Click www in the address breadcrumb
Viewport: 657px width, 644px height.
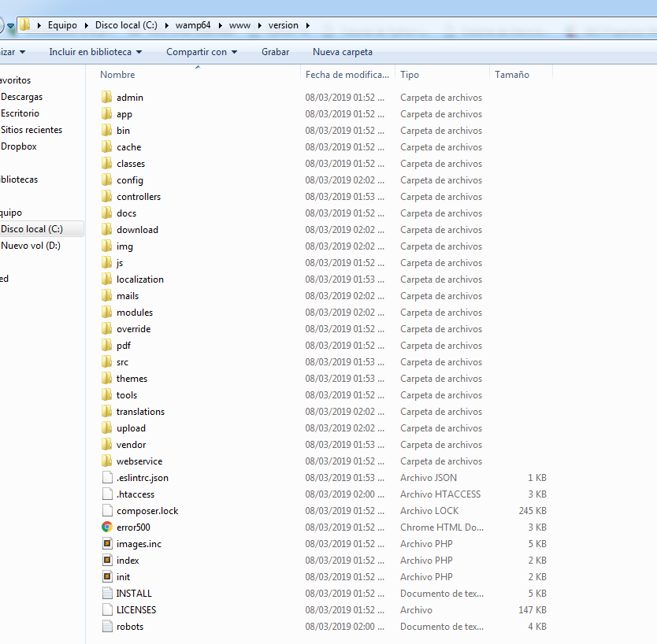(239, 25)
